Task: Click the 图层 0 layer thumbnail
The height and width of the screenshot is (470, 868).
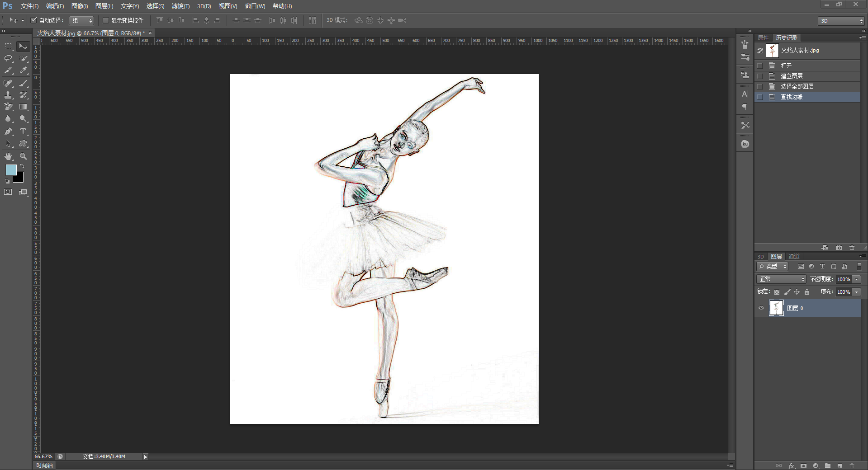Action: [x=776, y=308]
